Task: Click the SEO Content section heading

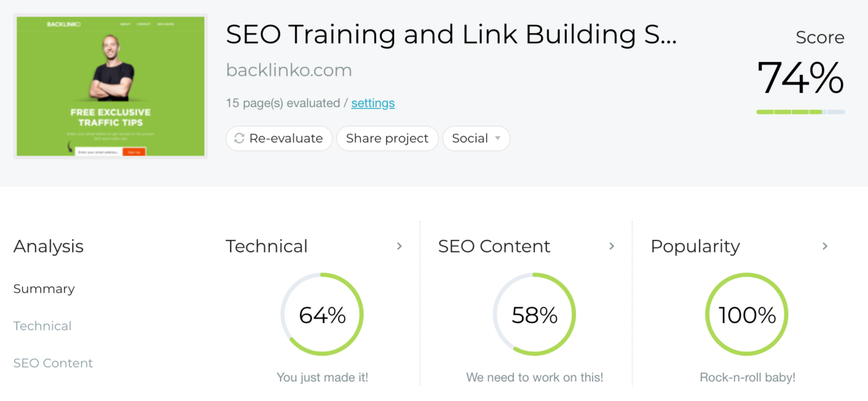Action: click(494, 246)
